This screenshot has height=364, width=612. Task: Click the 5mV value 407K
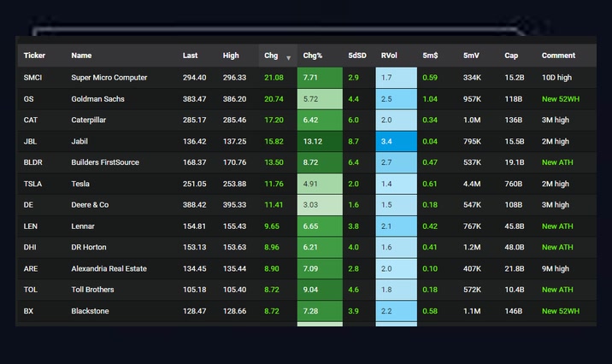[x=473, y=269]
